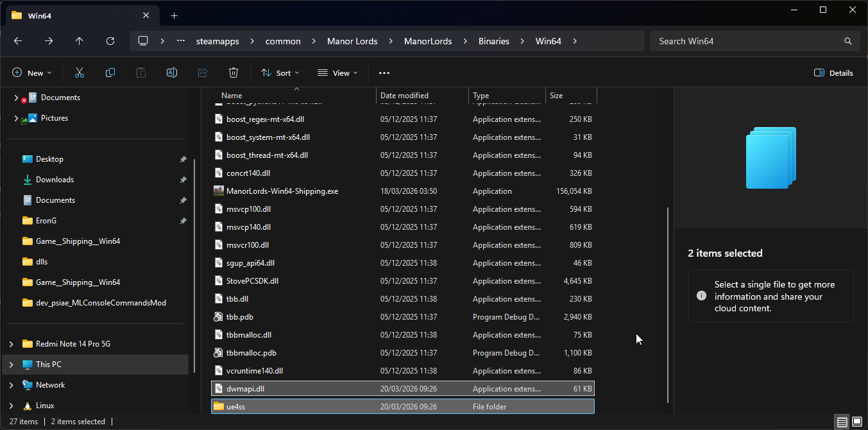
Task: Switch to large thumbnails view in status bar
Action: 858,422
